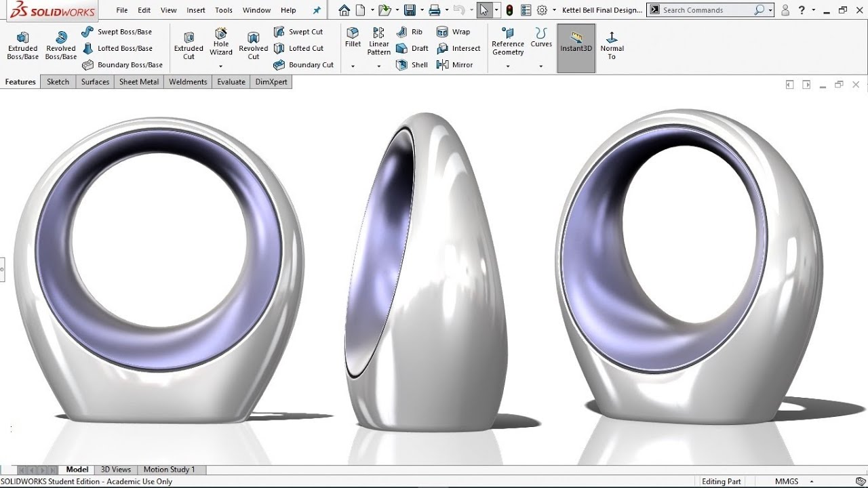The height and width of the screenshot is (488, 868).
Task: Select the Shell feature
Action: 412,65
